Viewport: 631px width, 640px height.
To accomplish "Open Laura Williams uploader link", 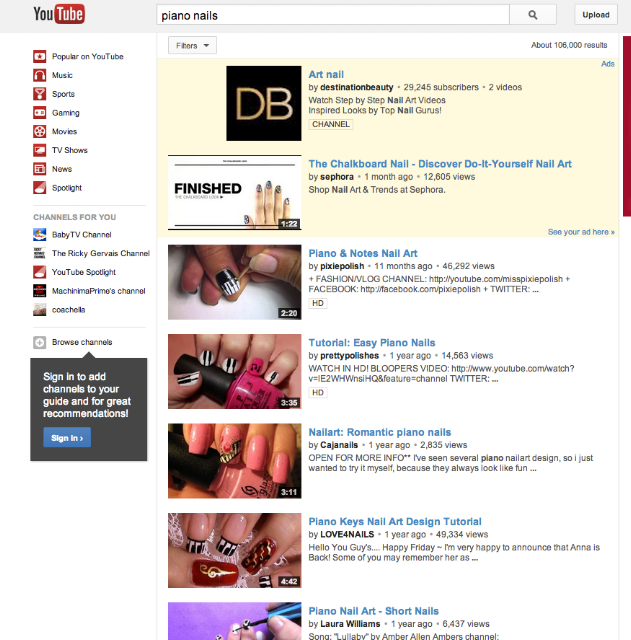I will (350, 624).
